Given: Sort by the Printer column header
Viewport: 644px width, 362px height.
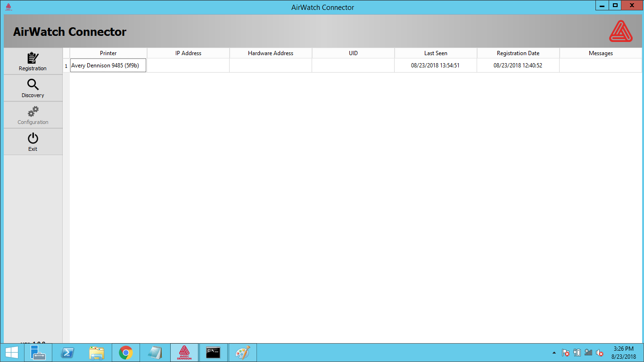Looking at the screenshot, I should (x=108, y=53).
